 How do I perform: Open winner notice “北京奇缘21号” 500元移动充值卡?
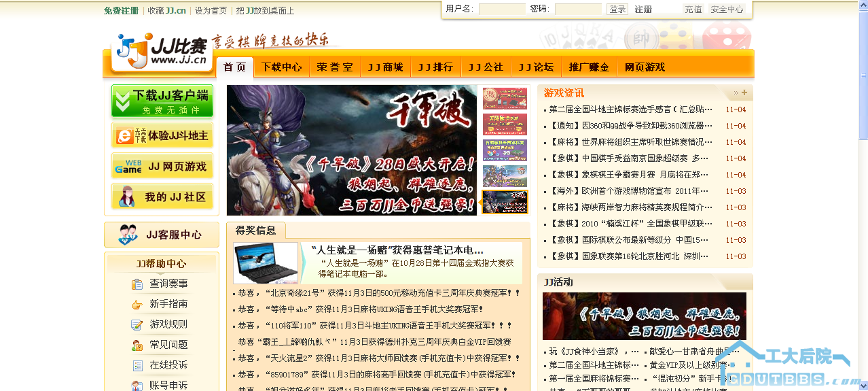coord(379,293)
